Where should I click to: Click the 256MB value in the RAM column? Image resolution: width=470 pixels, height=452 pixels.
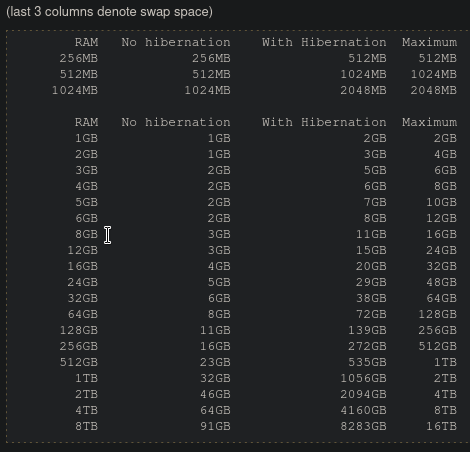tap(79, 58)
